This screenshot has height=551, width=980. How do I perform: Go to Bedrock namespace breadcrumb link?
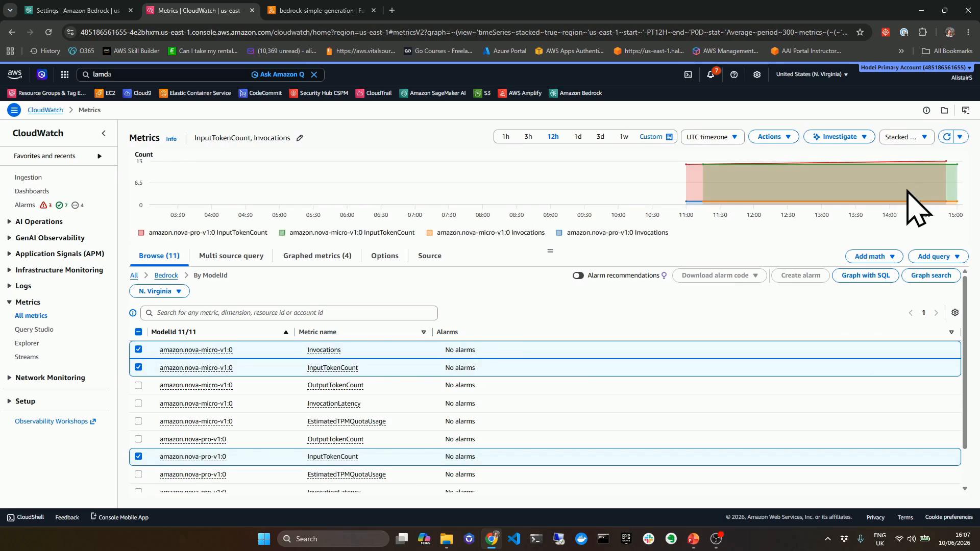point(166,275)
